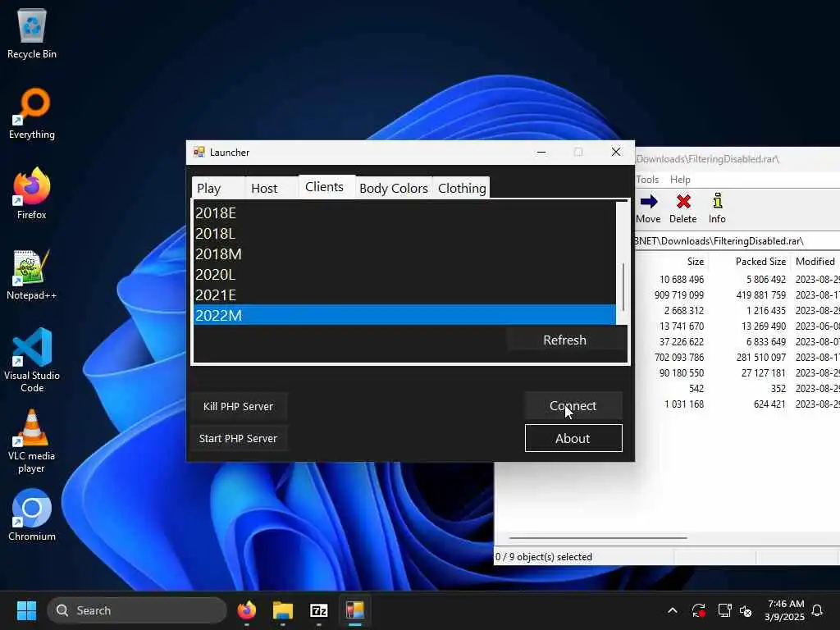Open the Notepad++ desktop shortcut
This screenshot has width=840, height=630.
point(32,274)
